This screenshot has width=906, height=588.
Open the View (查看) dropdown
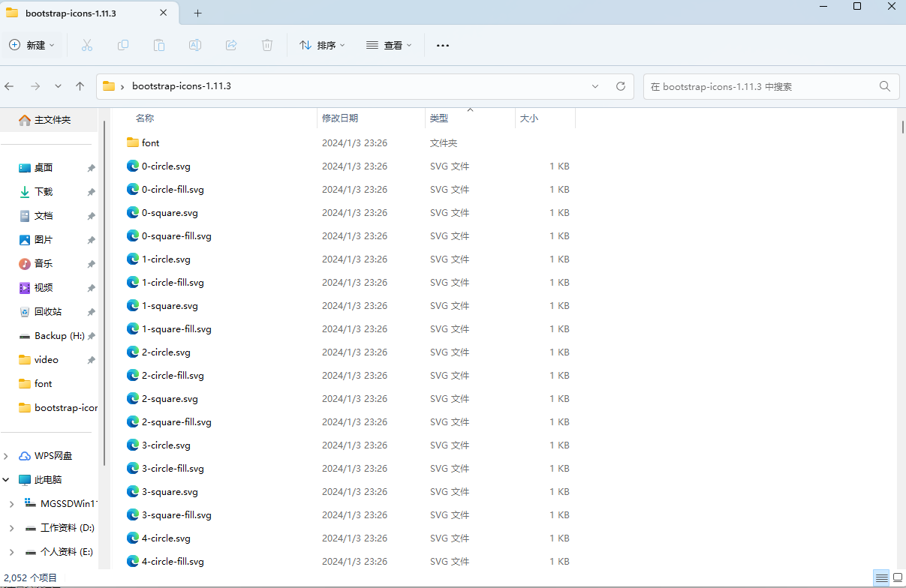(x=389, y=45)
